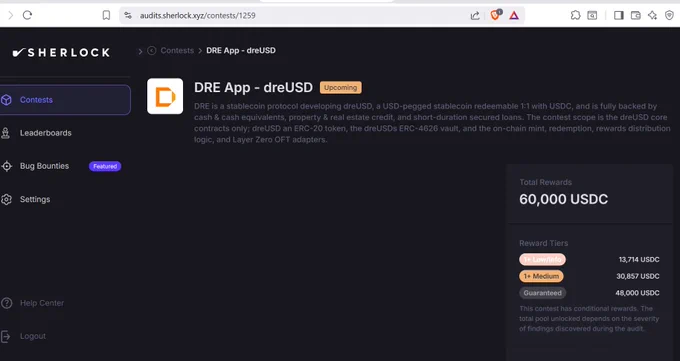Click the Settings gear icon
Image resolution: width=680 pixels, height=361 pixels.
[x=6, y=199]
